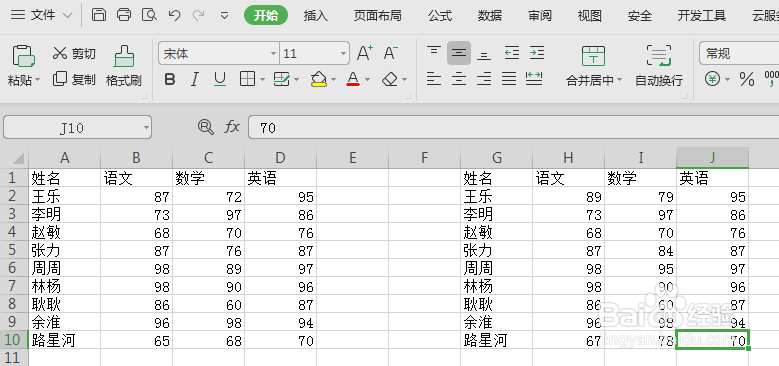Apply percent style
This screenshot has height=366, width=779.
[x=747, y=79]
